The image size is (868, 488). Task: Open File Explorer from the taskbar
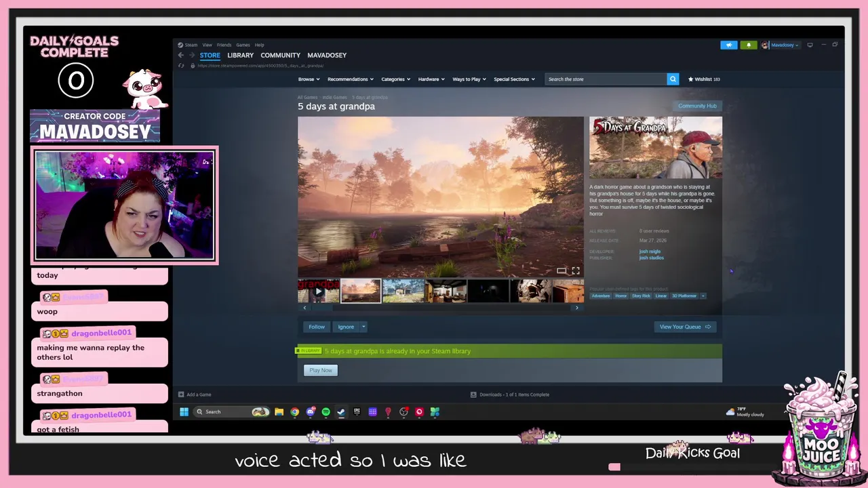click(279, 411)
